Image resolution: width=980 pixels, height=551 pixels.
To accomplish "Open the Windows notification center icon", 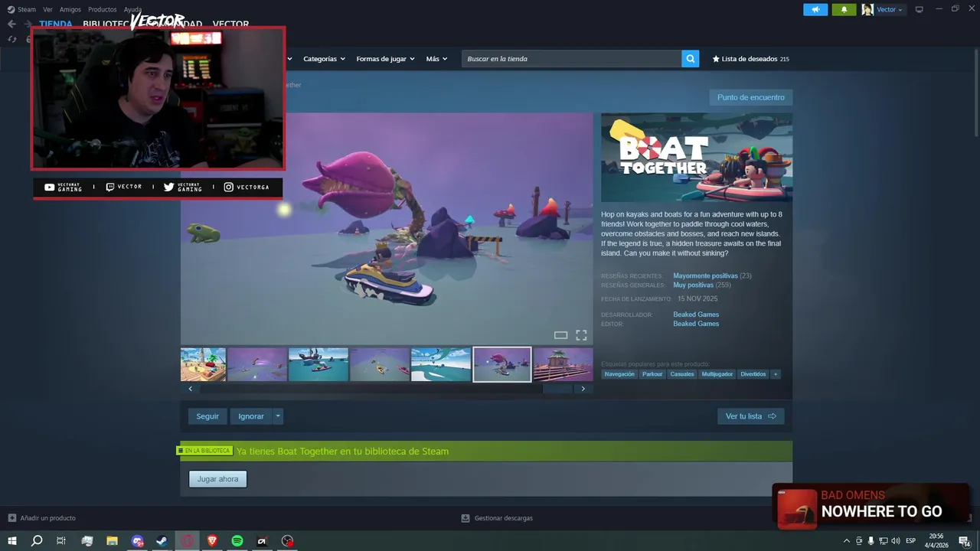I will point(965,541).
